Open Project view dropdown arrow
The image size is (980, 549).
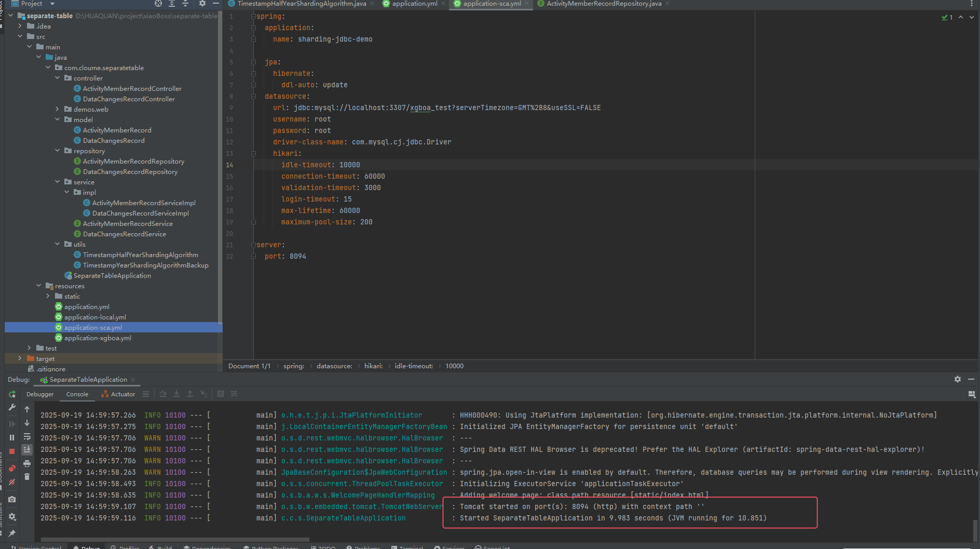tap(52, 4)
